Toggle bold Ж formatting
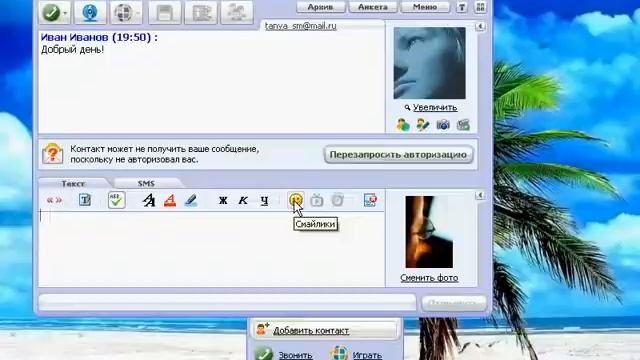This screenshot has height=360, width=640. tap(223, 200)
